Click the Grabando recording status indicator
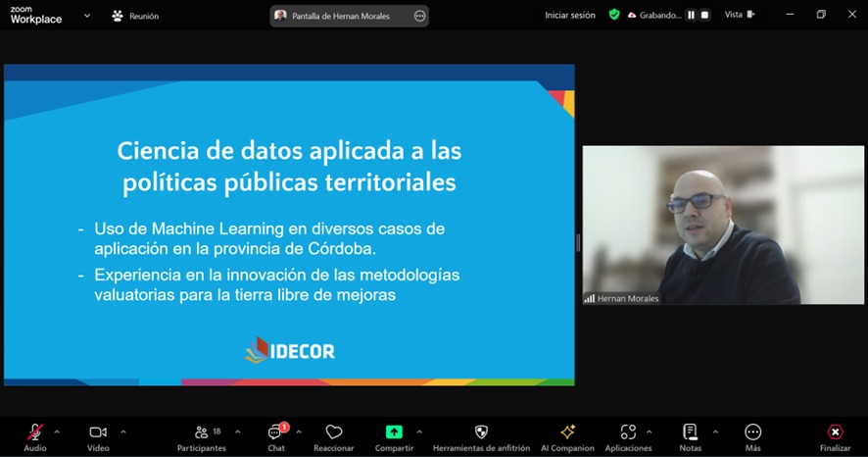The width and height of the screenshot is (868, 457). [x=654, y=15]
